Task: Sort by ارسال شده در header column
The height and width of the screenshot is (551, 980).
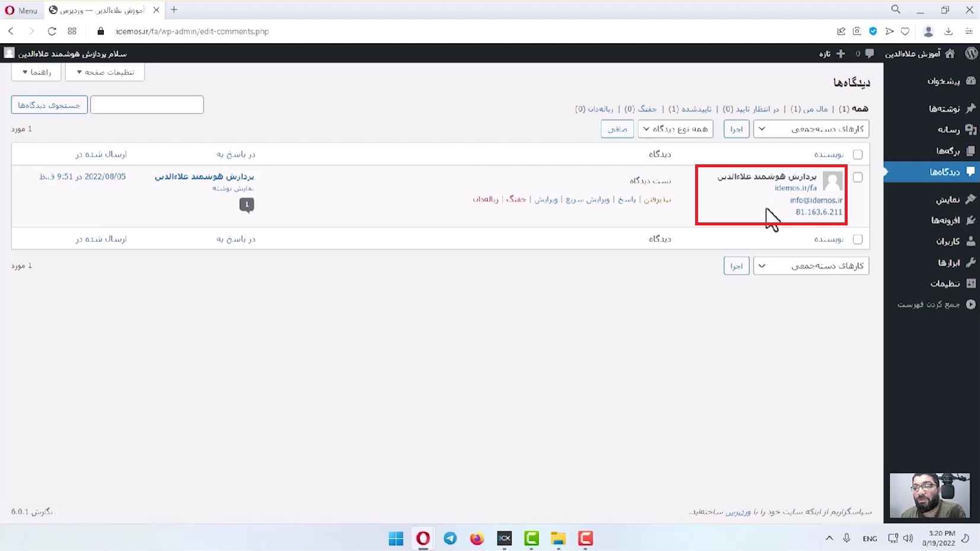Action: coord(101,154)
